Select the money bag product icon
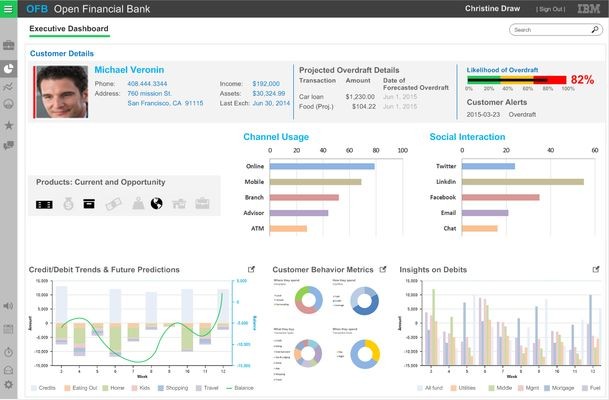The image size is (609, 400). 67,204
